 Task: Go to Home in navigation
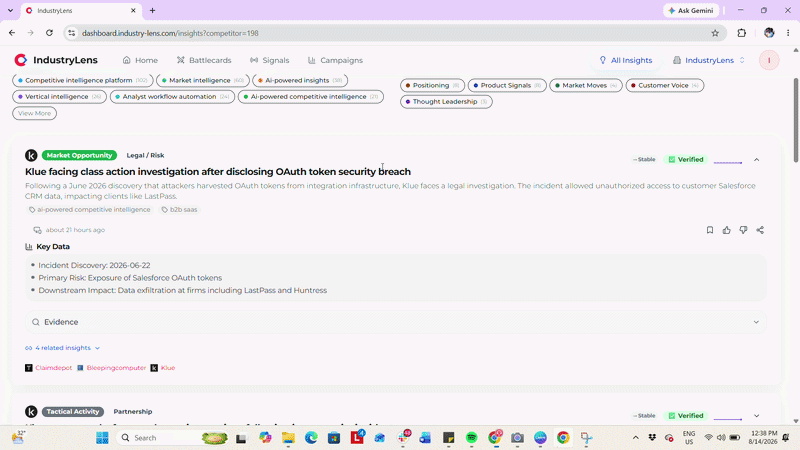140,60
